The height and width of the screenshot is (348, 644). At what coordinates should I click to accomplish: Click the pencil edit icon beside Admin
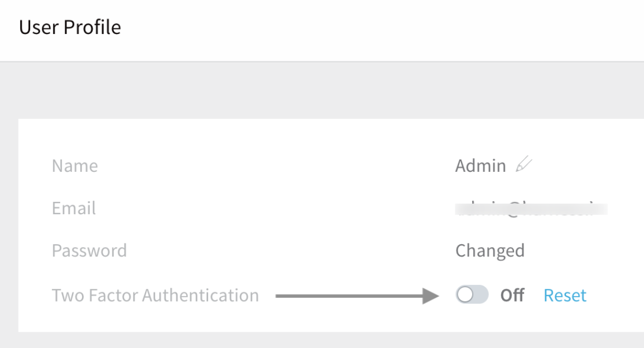click(x=523, y=164)
